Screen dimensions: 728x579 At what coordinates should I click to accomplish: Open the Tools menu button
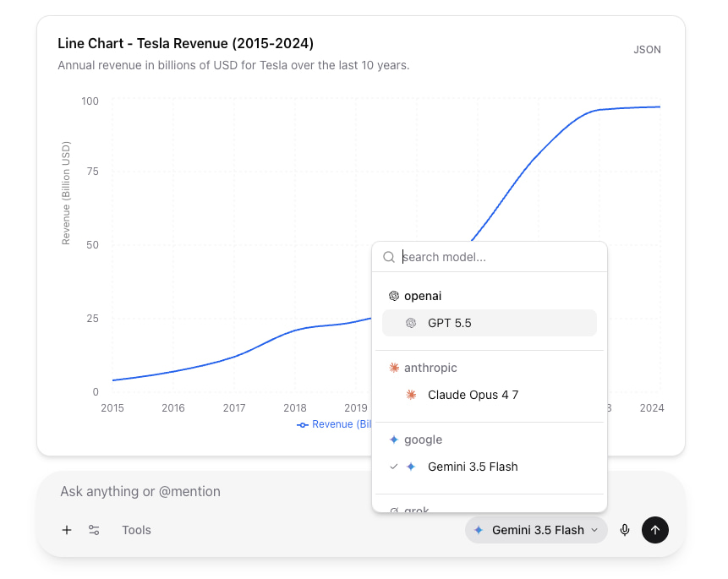click(136, 530)
